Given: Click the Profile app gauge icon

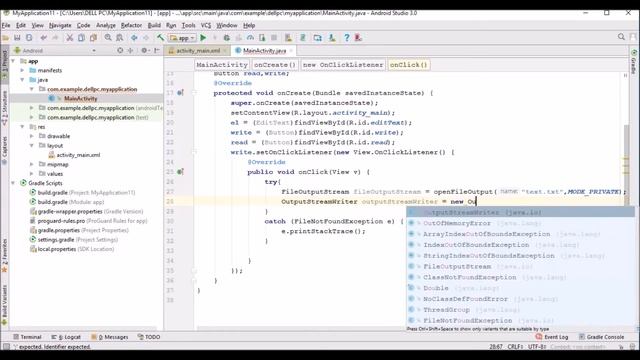Looking at the screenshot, I should 250,38.
